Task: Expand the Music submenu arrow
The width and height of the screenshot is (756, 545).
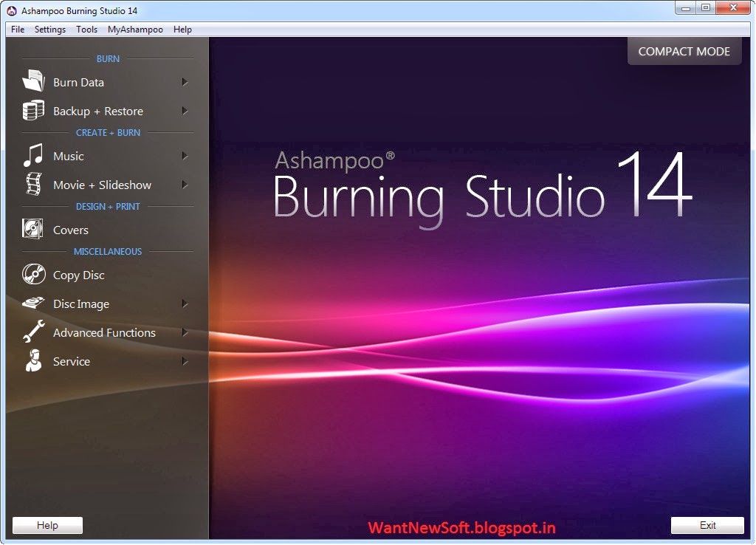Action: [185, 156]
